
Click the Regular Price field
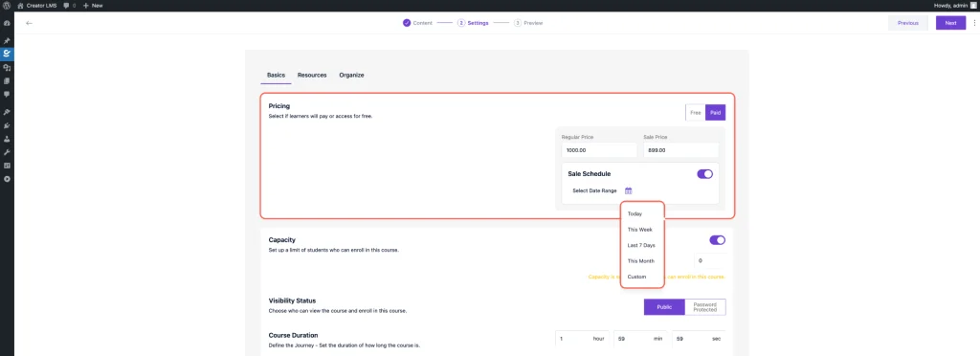[599, 150]
